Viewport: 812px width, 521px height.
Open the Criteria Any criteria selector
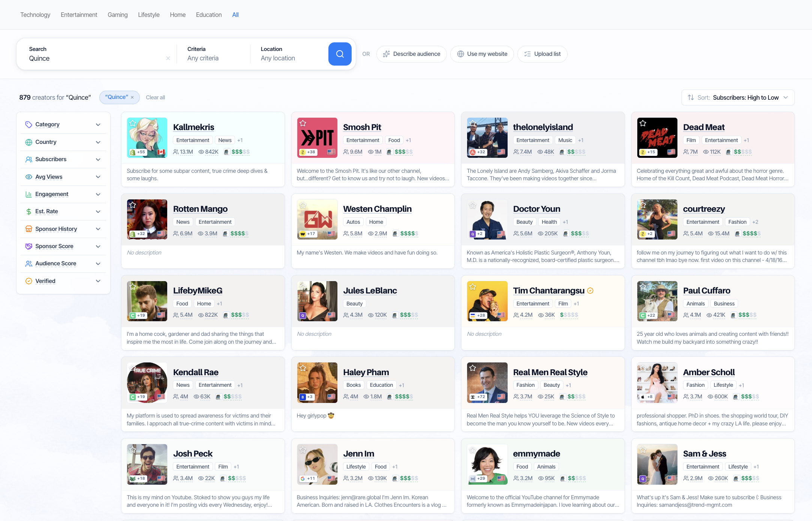(x=213, y=54)
